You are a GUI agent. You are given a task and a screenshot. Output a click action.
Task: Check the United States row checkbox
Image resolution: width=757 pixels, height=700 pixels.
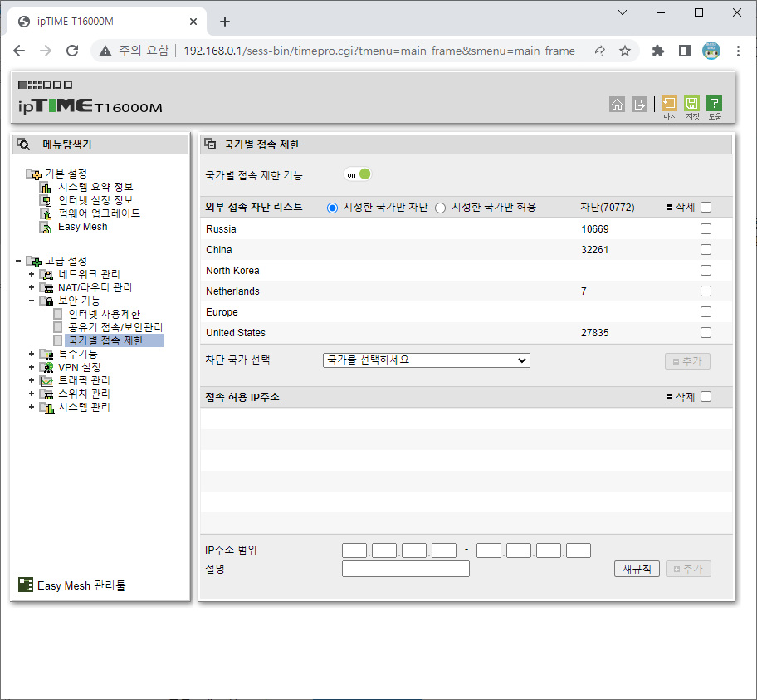click(706, 332)
